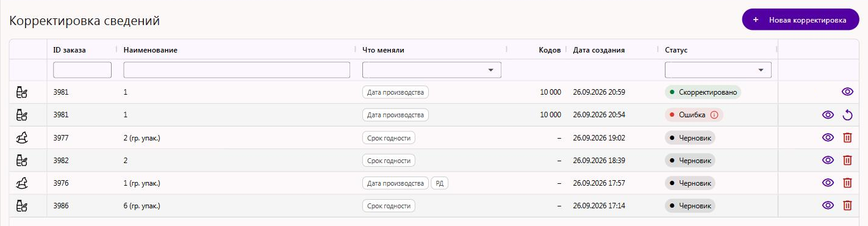The image size is (868, 226).
Task: Click the Черновик badge for order 3986
Action: pyautogui.click(x=690, y=205)
